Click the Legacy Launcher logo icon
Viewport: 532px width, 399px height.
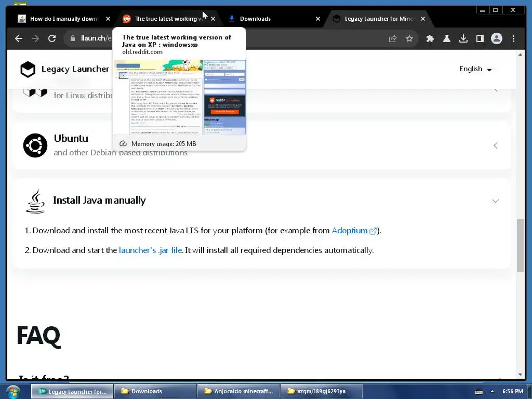click(x=28, y=69)
